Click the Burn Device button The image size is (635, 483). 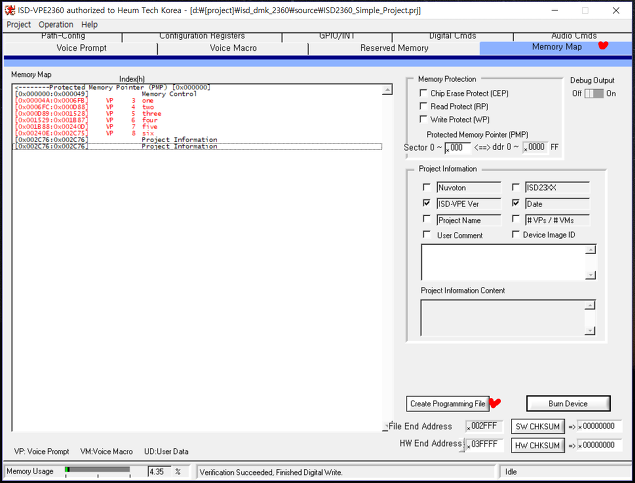pos(568,404)
